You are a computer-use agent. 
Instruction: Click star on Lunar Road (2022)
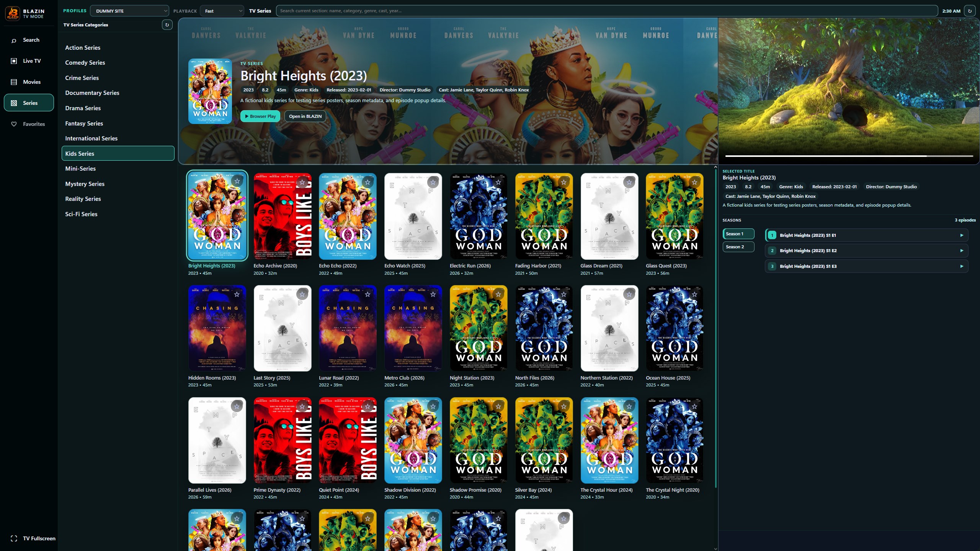[367, 294]
